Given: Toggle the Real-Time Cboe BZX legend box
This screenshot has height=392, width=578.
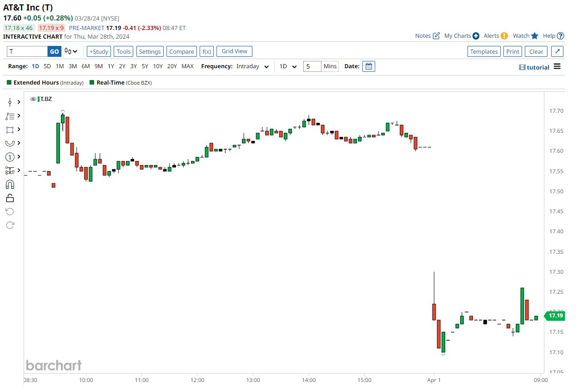Looking at the screenshot, I should [x=92, y=83].
